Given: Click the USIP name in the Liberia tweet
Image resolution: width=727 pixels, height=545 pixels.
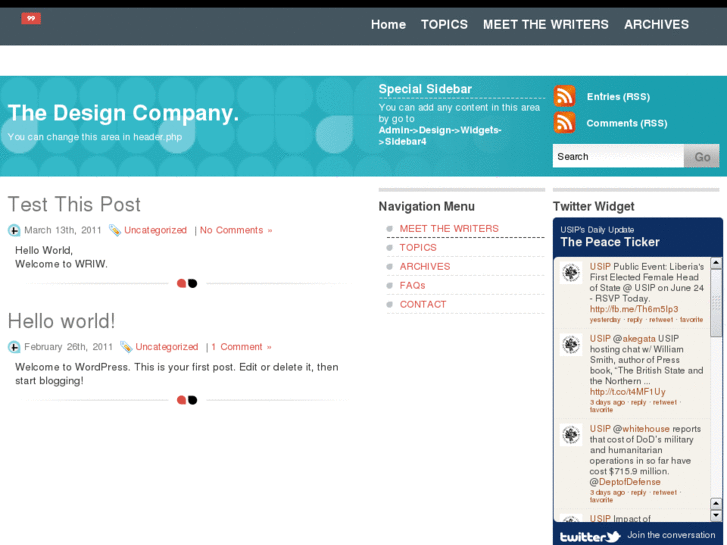Looking at the screenshot, I should (x=600, y=267).
